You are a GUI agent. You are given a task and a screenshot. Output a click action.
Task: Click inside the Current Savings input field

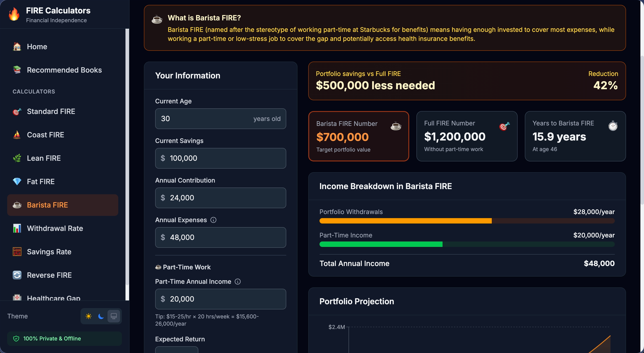[220, 158]
